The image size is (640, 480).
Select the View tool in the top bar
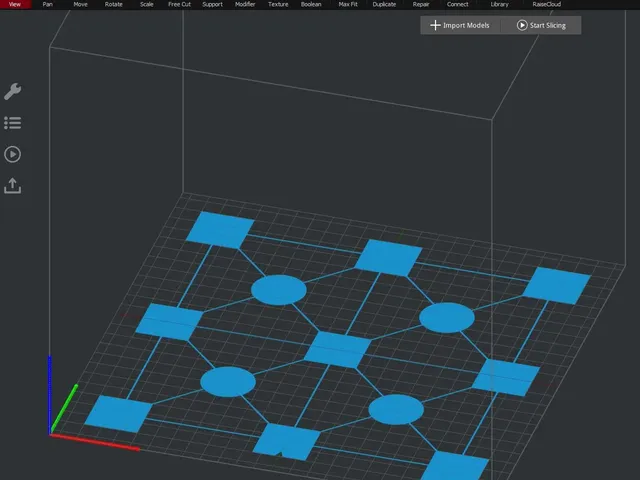tap(15, 4)
